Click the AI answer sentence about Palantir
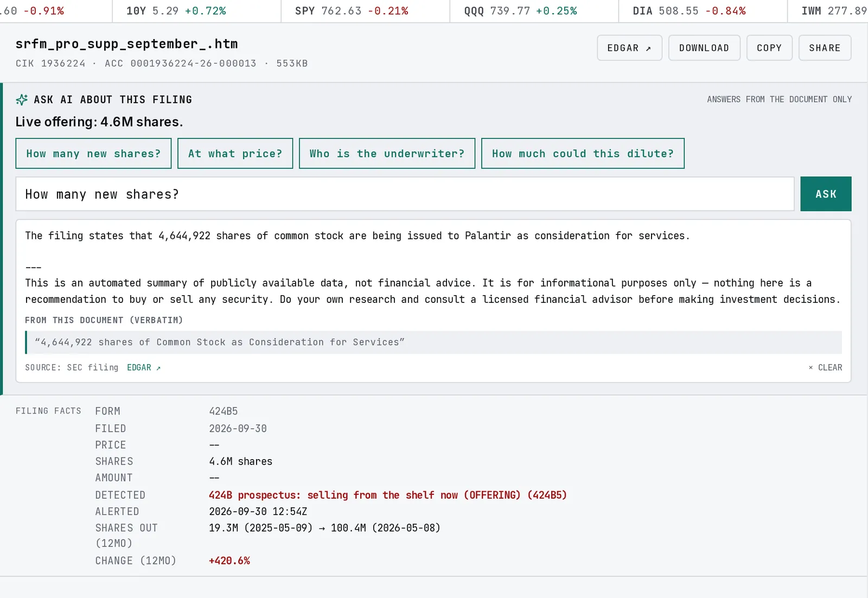The width and height of the screenshot is (868, 598). [x=358, y=236]
